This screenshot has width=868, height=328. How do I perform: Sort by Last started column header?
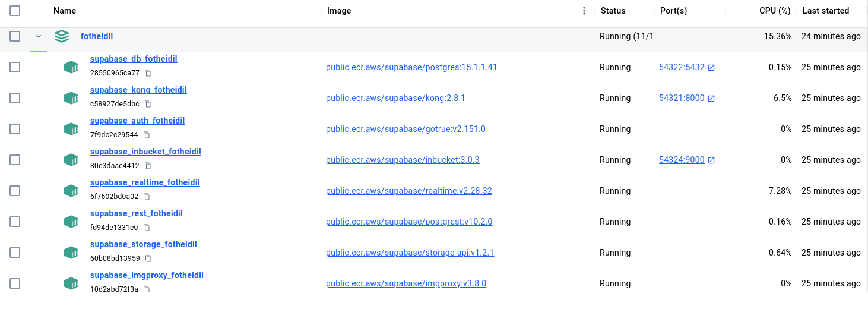[x=825, y=11]
